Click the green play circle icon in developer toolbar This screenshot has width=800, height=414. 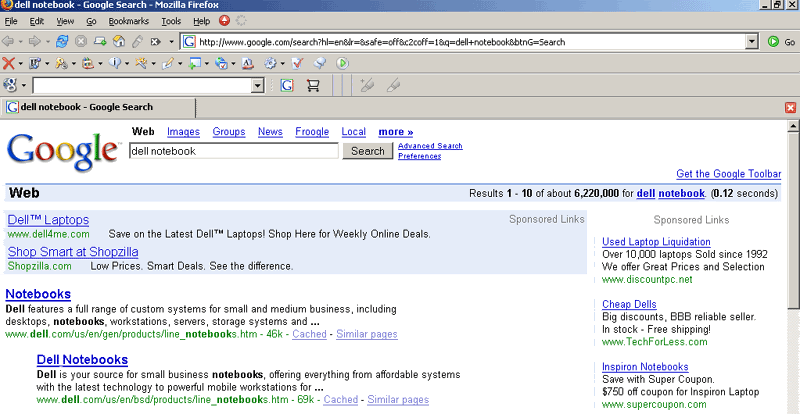click(342, 63)
